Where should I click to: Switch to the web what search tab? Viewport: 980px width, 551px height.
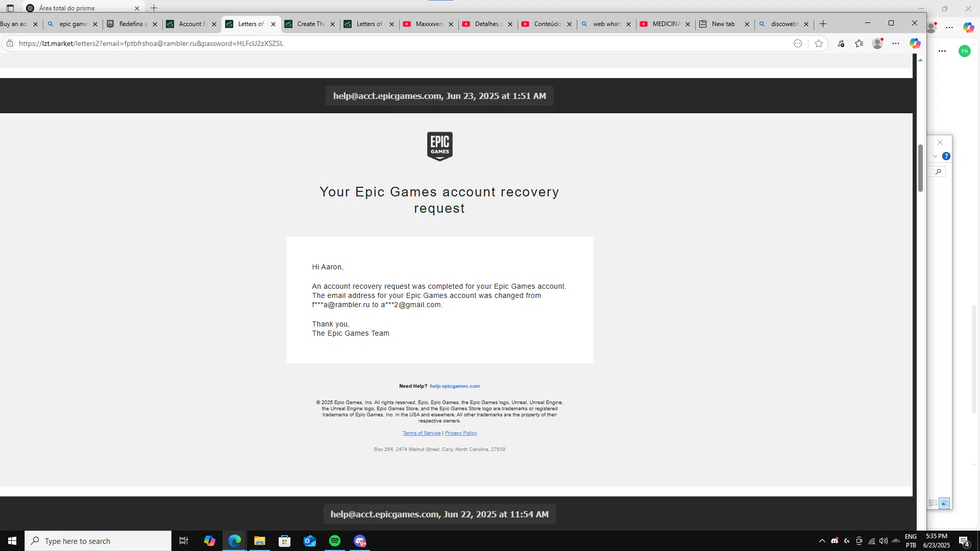605,24
